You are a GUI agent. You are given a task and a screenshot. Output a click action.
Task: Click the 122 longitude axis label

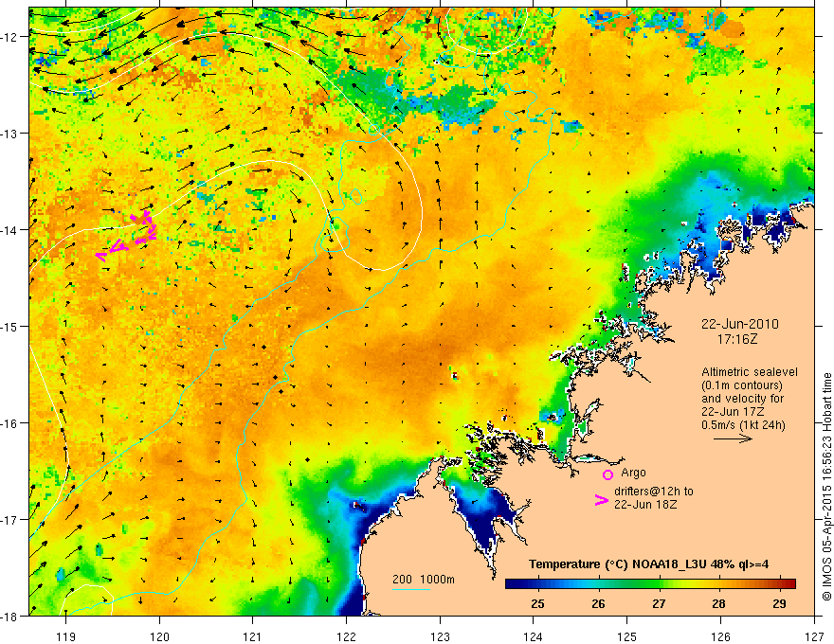click(x=346, y=636)
